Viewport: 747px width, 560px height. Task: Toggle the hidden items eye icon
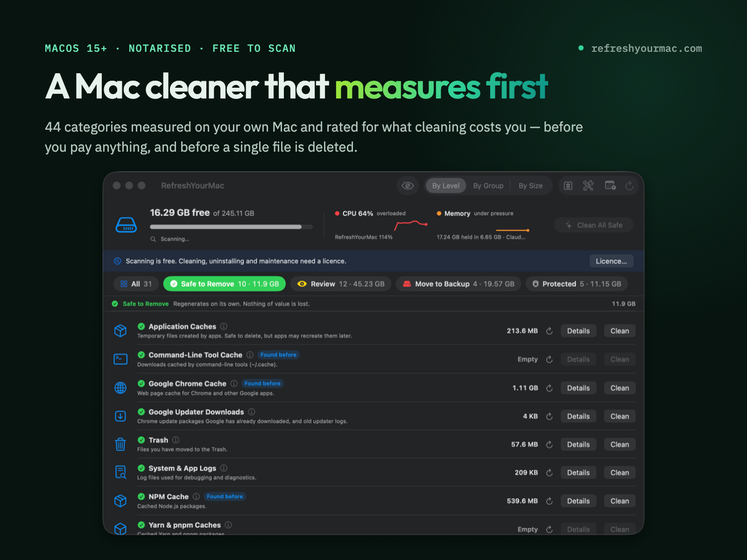pyautogui.click(x=408, y=186)
